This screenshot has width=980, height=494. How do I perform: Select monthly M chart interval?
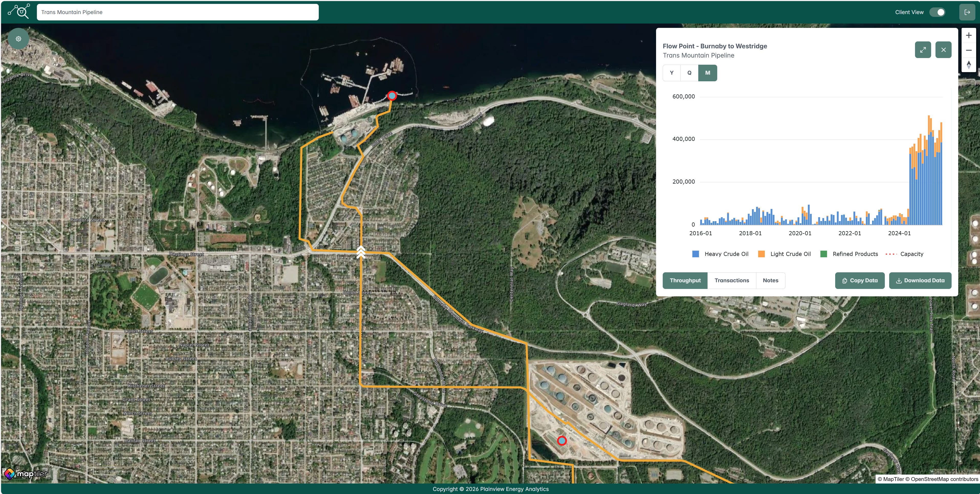point(707,73)
